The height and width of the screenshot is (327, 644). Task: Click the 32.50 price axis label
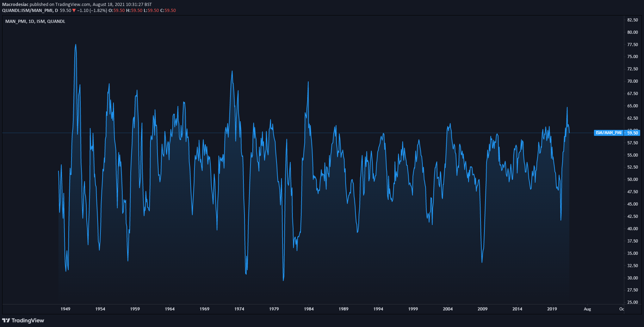pyautogui.click(x=632, y=266)
